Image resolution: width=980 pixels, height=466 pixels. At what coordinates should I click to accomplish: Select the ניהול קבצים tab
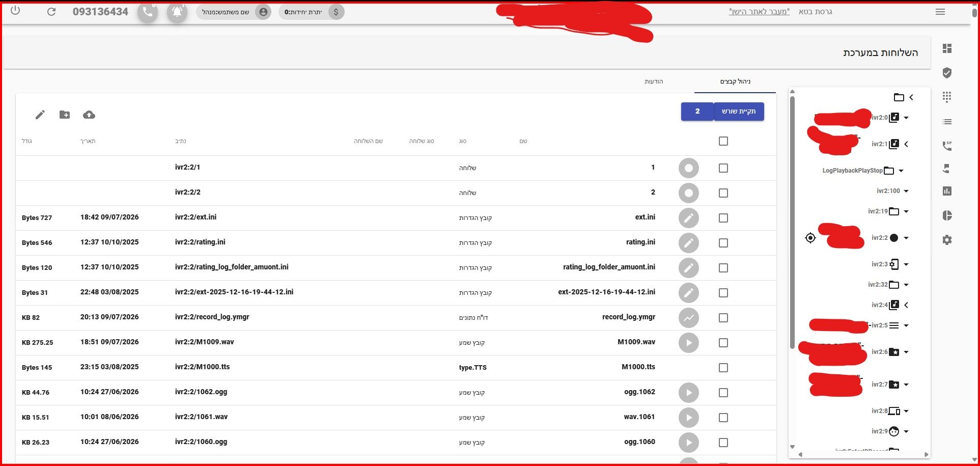coord(735,81)
